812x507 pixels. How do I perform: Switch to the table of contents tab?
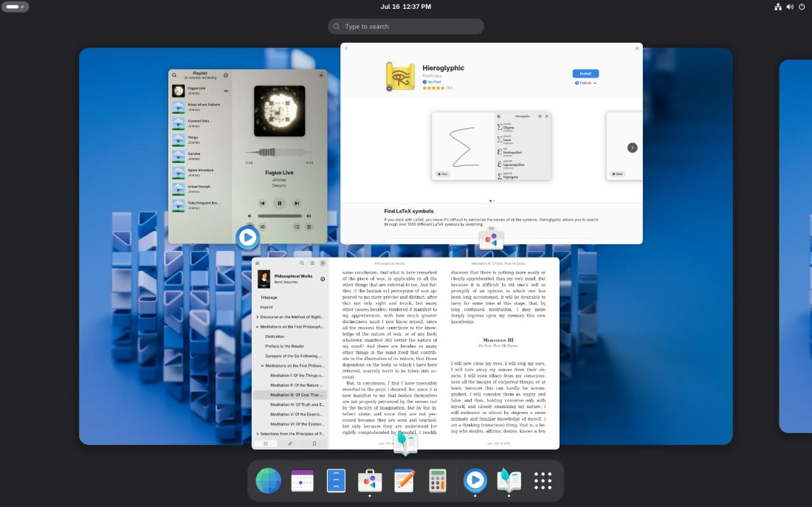[266, 444]
